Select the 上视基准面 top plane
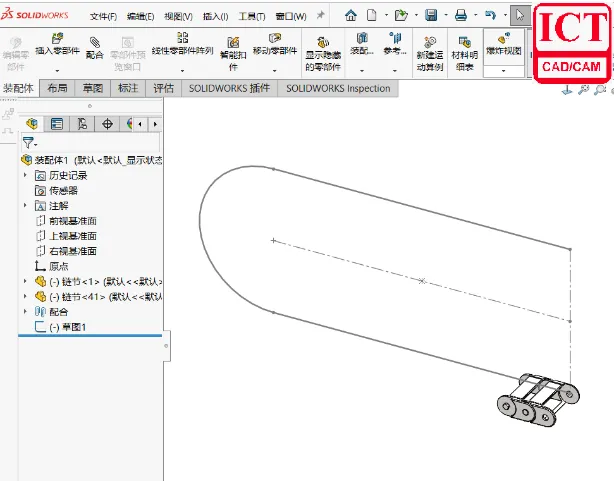This screenshot has width=614, height=481. coord(66,236)
